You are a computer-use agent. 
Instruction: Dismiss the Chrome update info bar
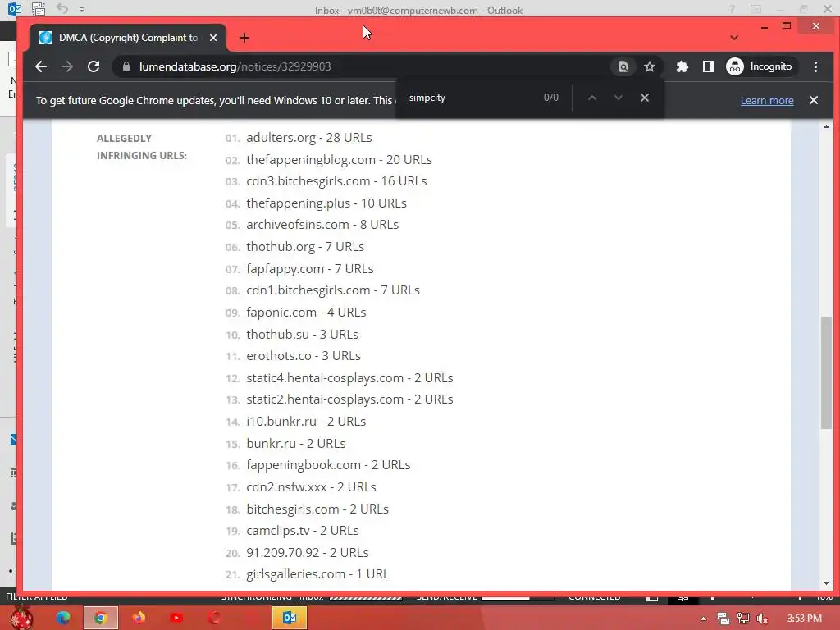tap(813, 100)
